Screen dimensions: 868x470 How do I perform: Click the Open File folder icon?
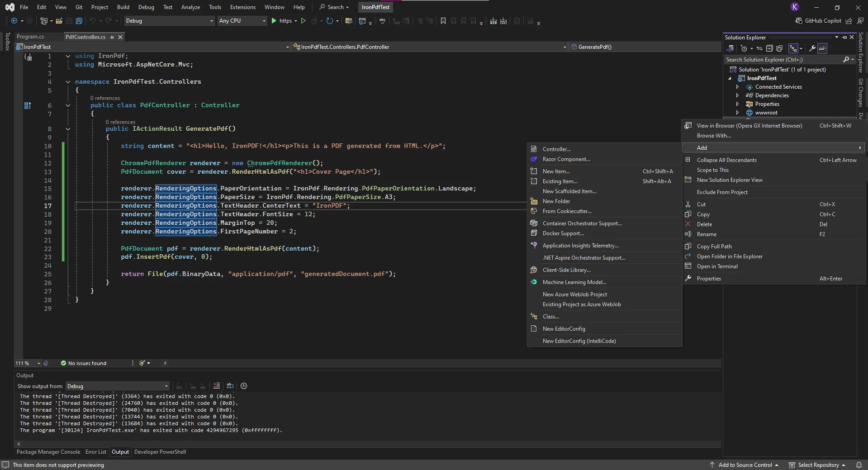click(59, 21)
